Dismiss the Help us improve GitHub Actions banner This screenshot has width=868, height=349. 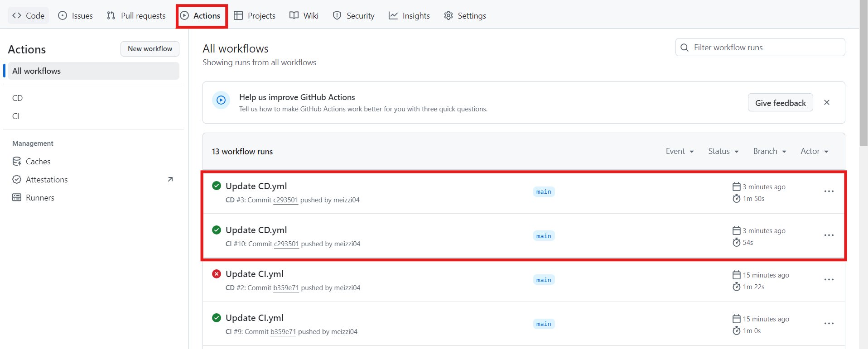pos(827,102)
